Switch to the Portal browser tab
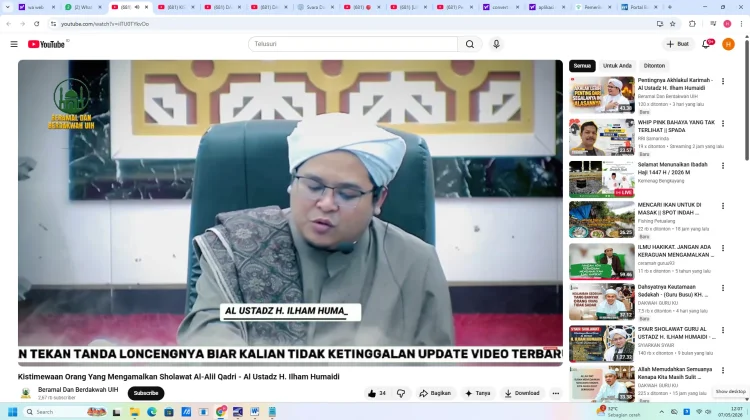The height and width of the screenshot is (420, 750). pos(640,7)
